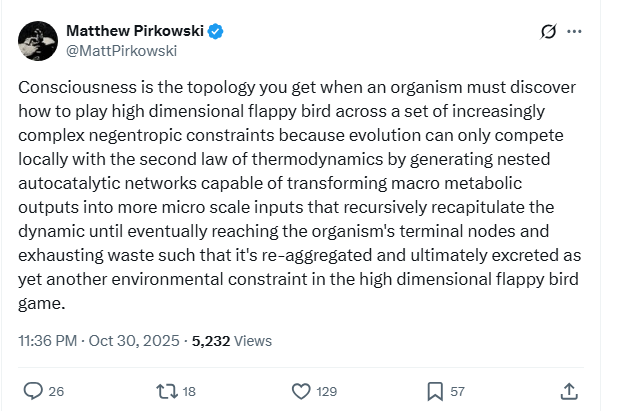Click the Grok icon beside the menu
Viewport: 624px width, 411px height.
tap(547, 32)
